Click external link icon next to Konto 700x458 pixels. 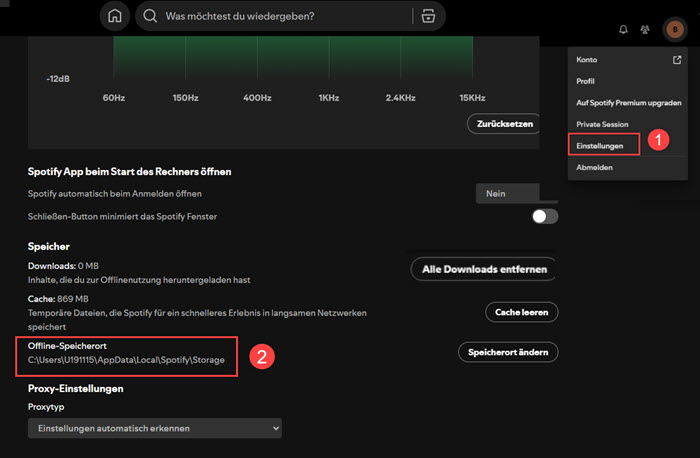pos(677,60)
